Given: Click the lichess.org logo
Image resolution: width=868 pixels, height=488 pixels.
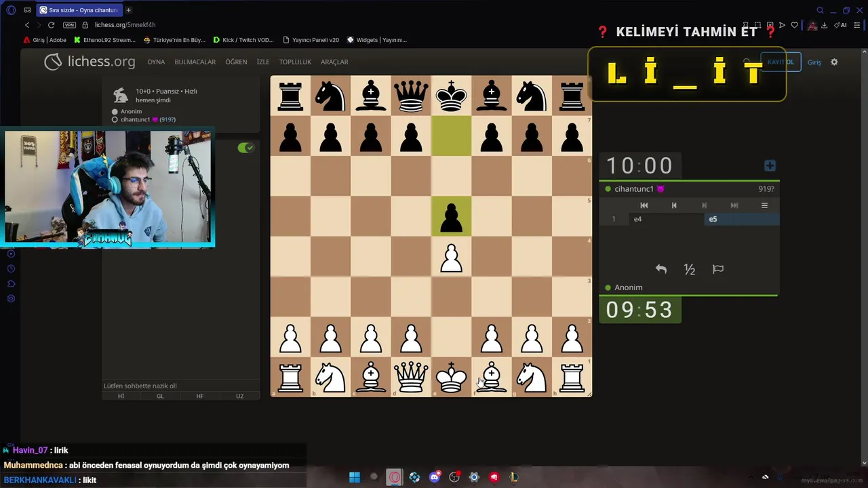Looking at the screenshot, I should pos(90,62).
